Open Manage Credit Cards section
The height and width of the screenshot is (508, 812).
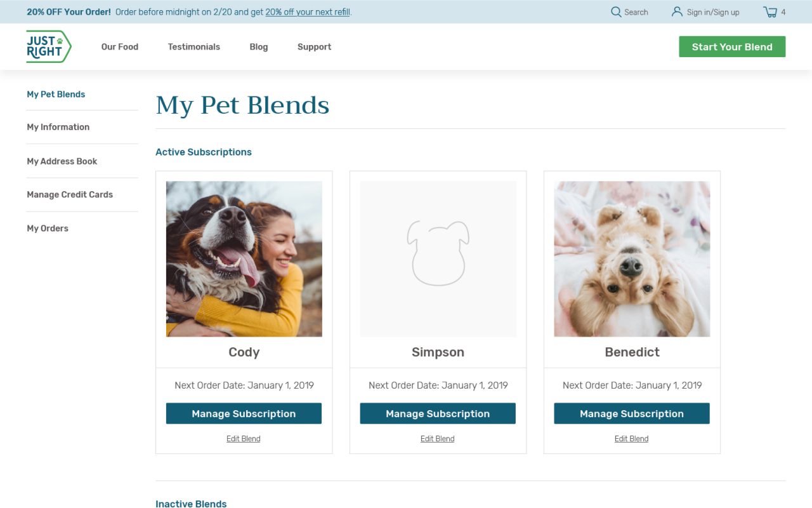pos(70,195)
